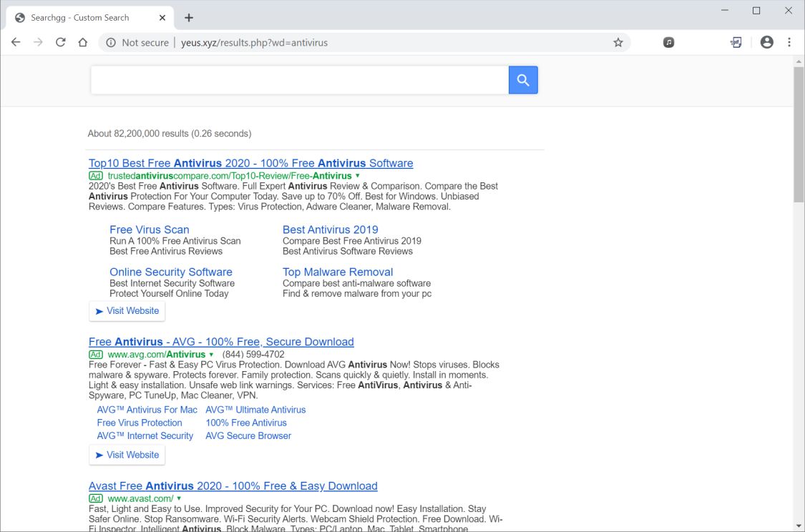Submit search with magnifier button
The height and width of the screenshot is (532, 805).
click(523, 80)
